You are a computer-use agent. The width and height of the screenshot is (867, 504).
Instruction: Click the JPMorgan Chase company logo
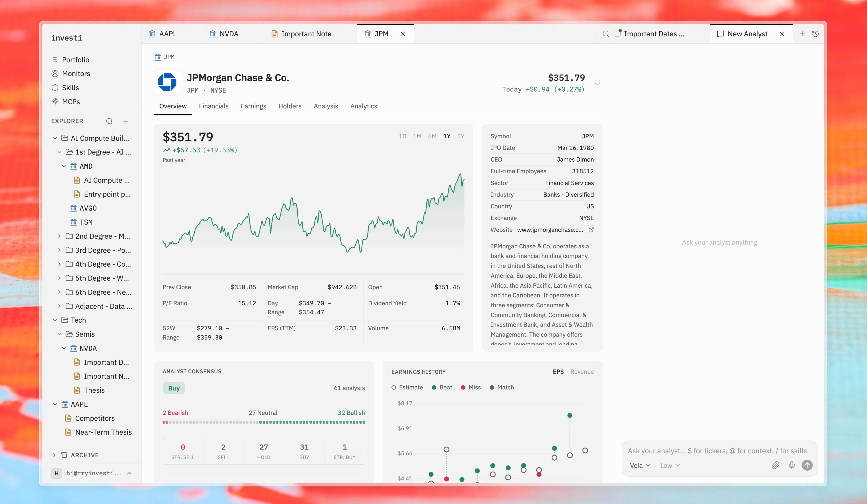pyautogui.click(x=167, y=82)
